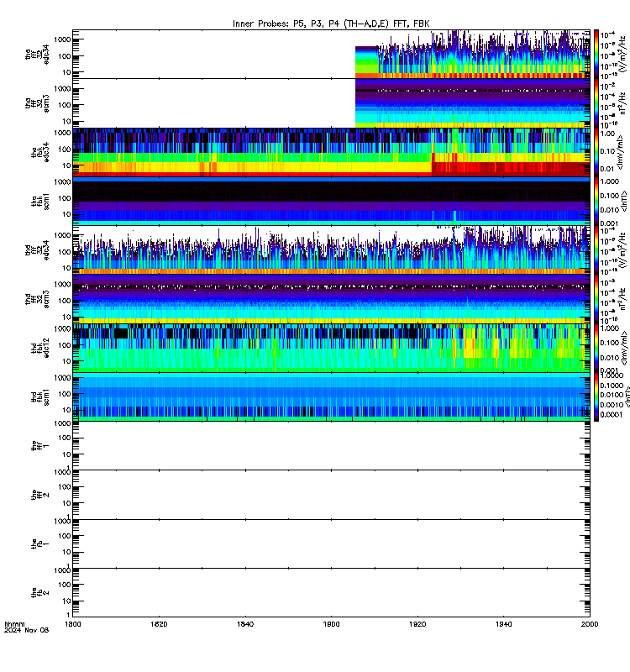Click the 1940 time axis label
Image resolution: width=630 pixels, height=672 pixels.
point(503,624)
